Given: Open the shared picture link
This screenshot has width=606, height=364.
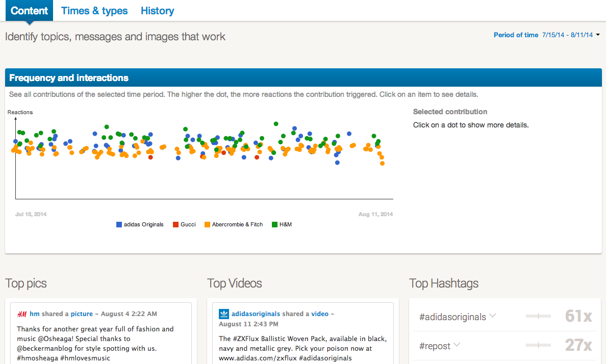Looking at the screenshot, I should [82, 314].
